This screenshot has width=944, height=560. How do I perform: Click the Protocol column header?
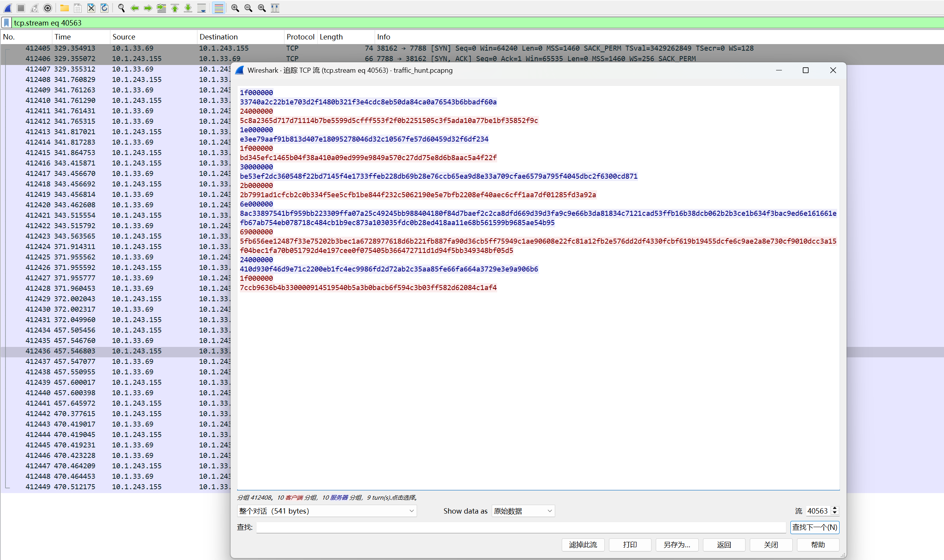click(300, 37)
